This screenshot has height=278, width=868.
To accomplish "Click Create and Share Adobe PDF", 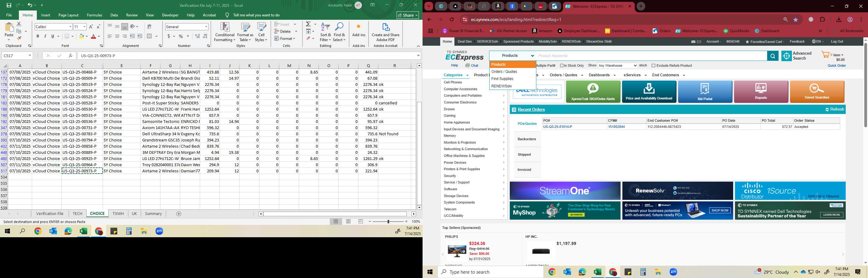I will (385, 32).
